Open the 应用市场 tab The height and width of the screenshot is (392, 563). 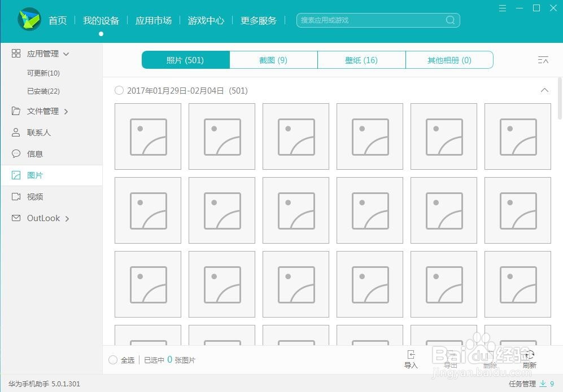coord(154,20)
